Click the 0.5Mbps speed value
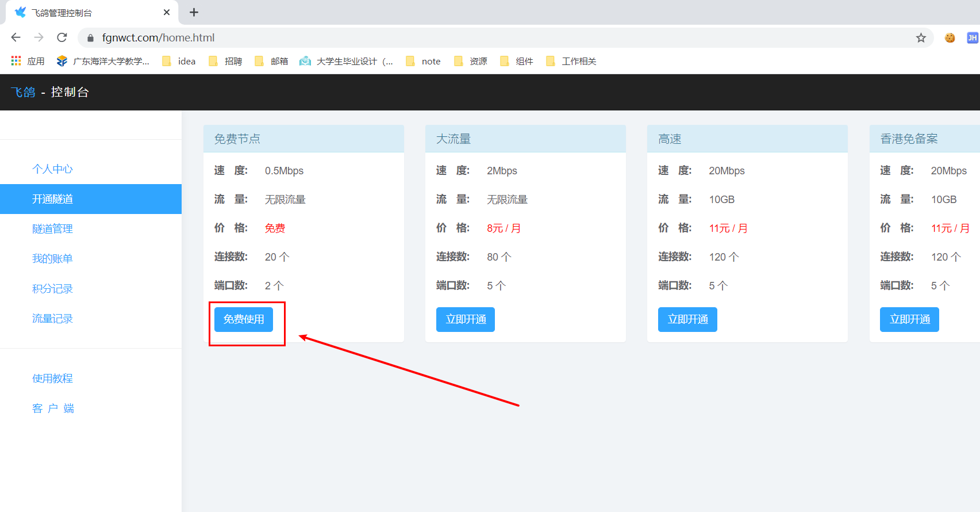The width and height of the screenshot is (980, 512). [x=284, y=171]
